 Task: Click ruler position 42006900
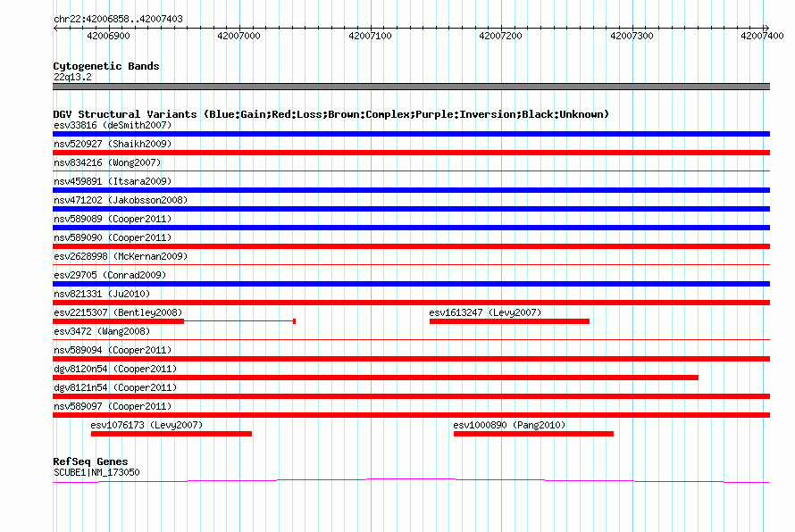tap(108, 36)
